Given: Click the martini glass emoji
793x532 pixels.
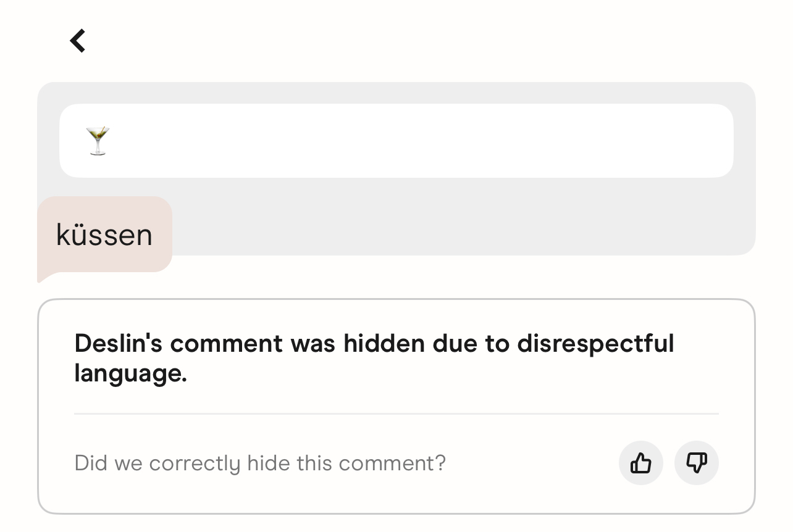Looking at the screenshot, I should point(98,141).
